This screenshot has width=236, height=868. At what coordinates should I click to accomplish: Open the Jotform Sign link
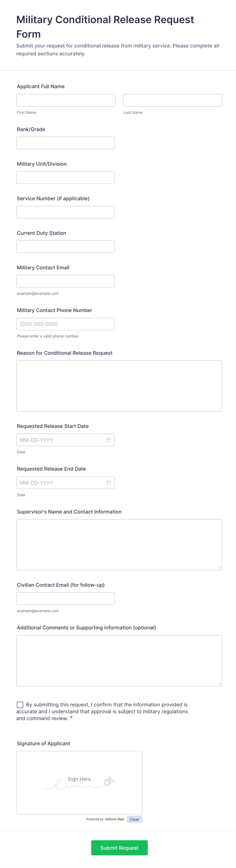[114, 819]
